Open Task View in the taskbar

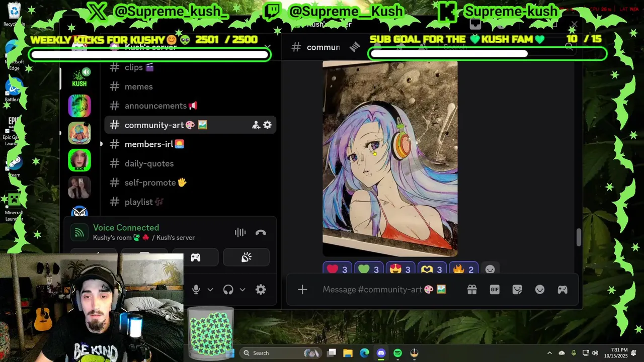tap(332, 353)
